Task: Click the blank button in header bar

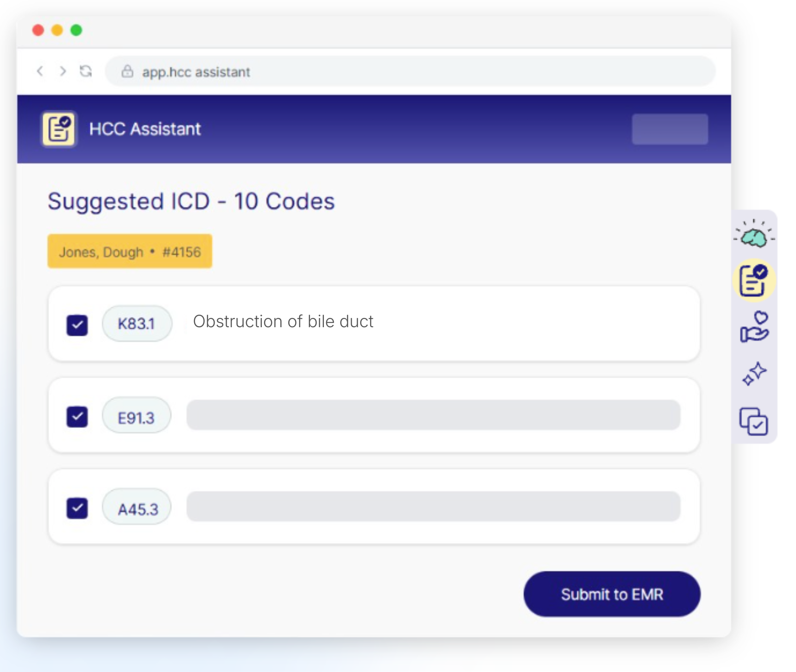Action: point(670,129)
